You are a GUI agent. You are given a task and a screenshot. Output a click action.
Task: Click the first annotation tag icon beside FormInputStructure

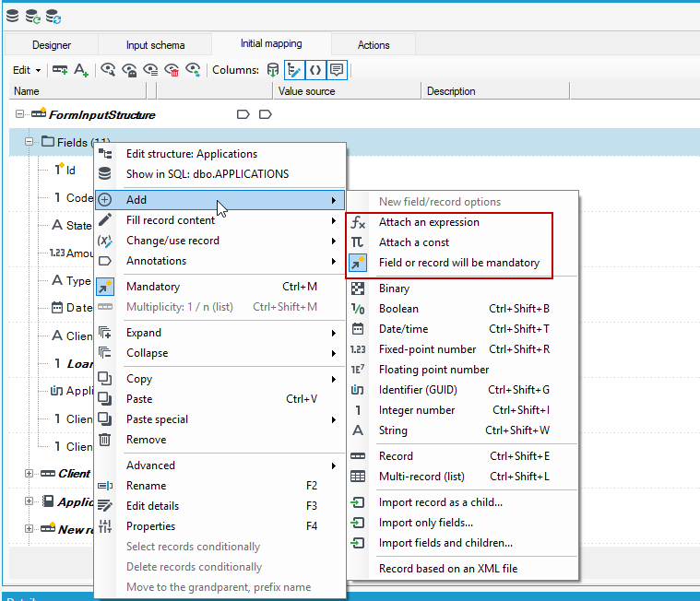click(x=243, y=114)
